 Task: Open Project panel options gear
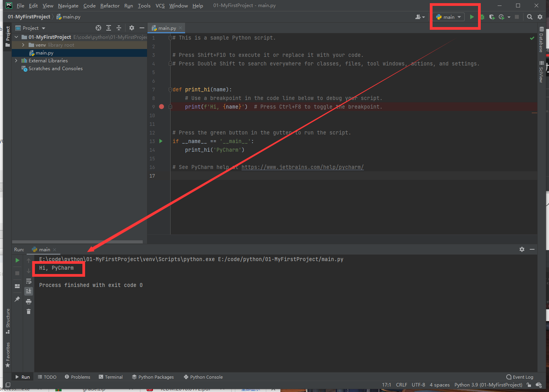pyautogui.click(x=132, y=28)
